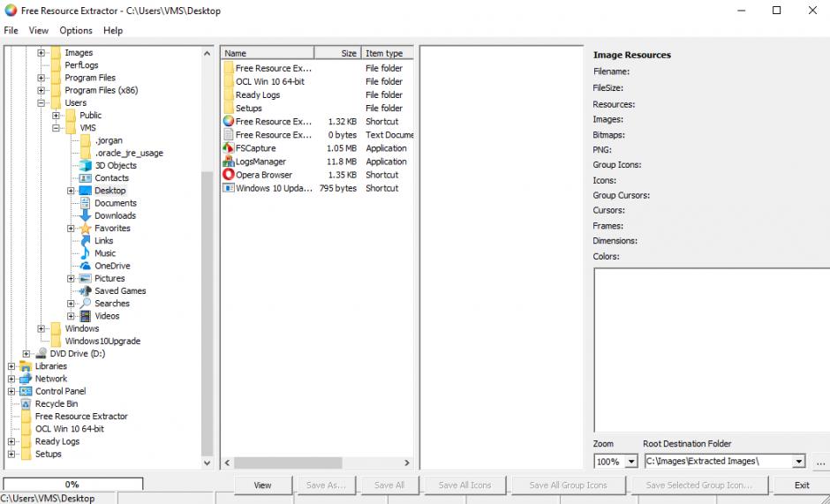Click the View button
This screenshot has height=504, width=830.
click(x=262, y=485)
